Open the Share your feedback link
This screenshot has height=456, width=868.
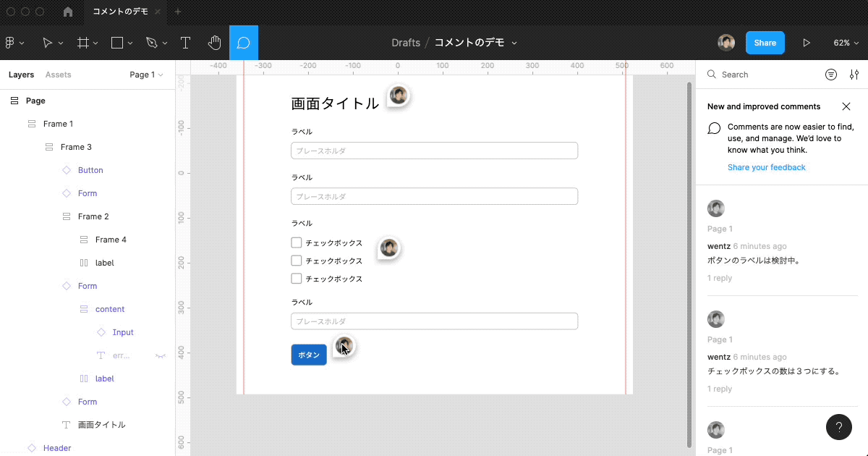(766, 167)
